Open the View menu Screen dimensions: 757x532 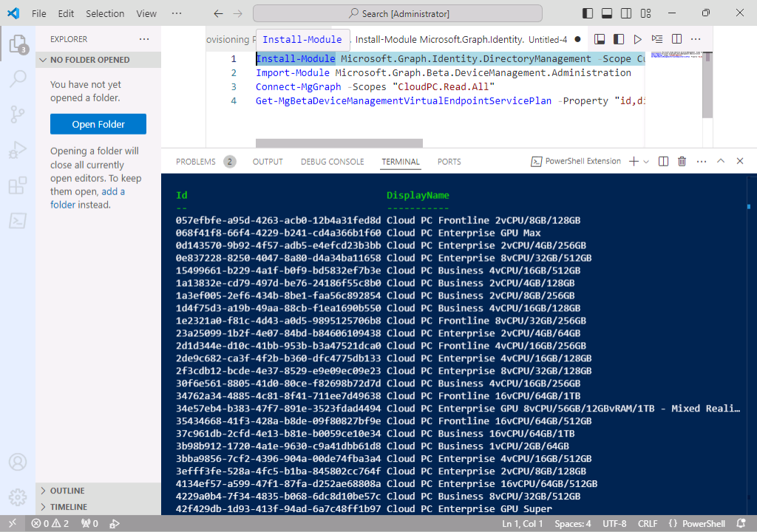click(x=146, y=13)
